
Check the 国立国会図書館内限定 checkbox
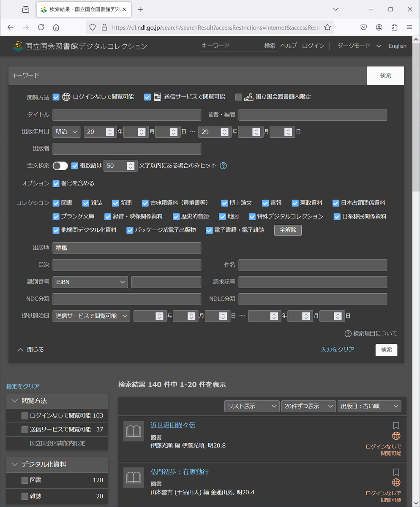[x=239, y=97]
